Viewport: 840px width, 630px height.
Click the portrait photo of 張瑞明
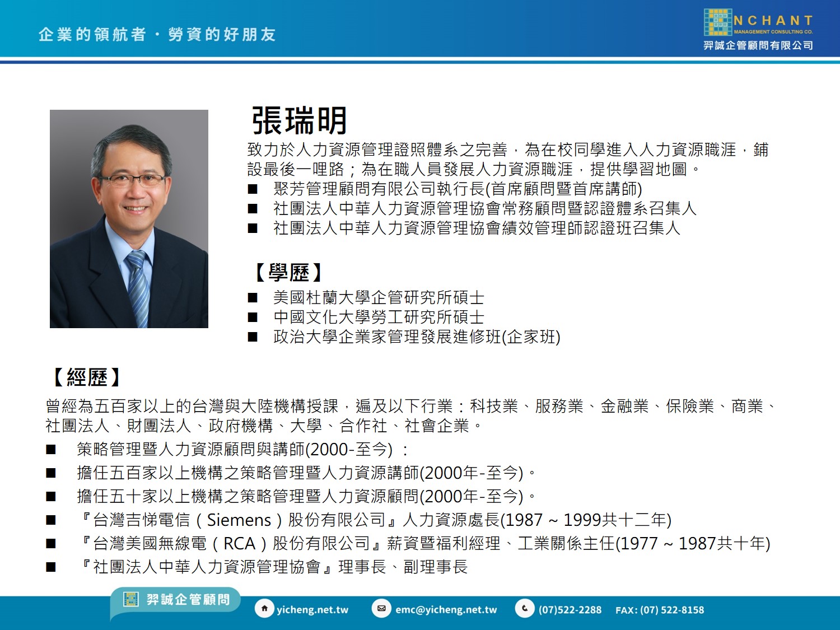pyautogui.click(x=129, y=218)
